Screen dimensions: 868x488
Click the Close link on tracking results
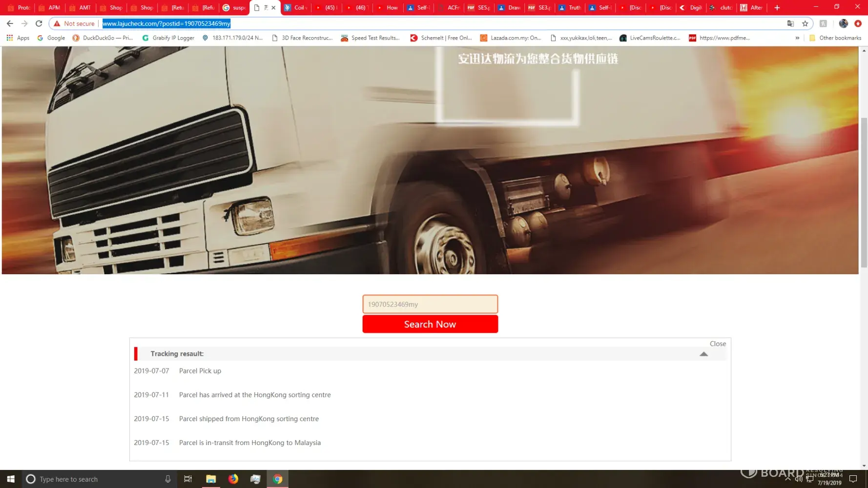tap(718, 344)
